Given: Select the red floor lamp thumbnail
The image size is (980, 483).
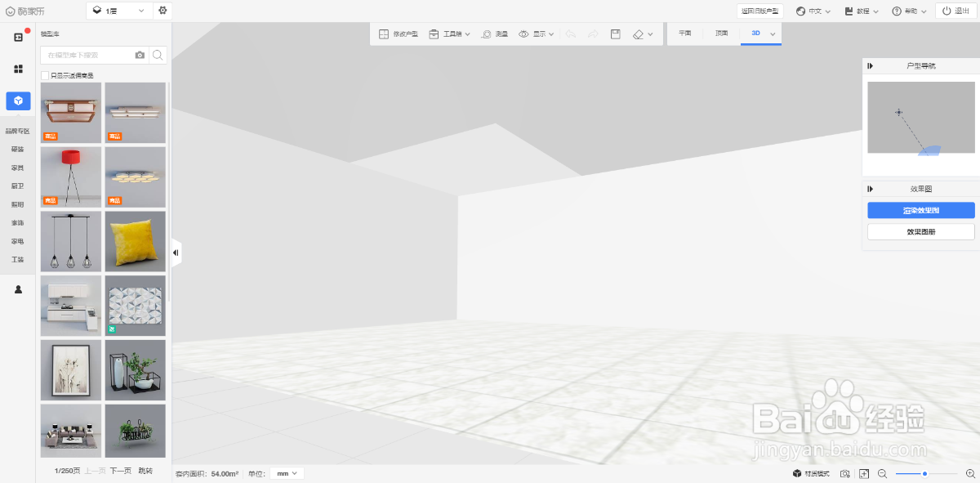Looking at the screenshot, I should [x=71, y=177].
